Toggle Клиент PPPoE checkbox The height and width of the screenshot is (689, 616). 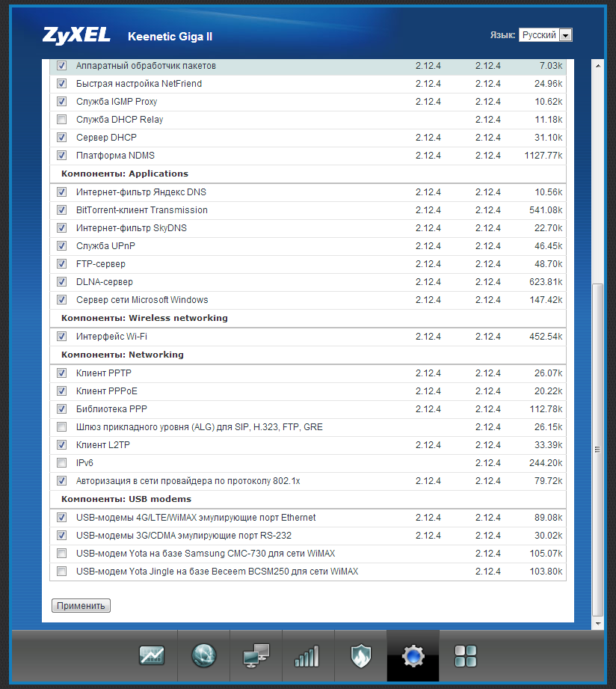tap(62, 391)
